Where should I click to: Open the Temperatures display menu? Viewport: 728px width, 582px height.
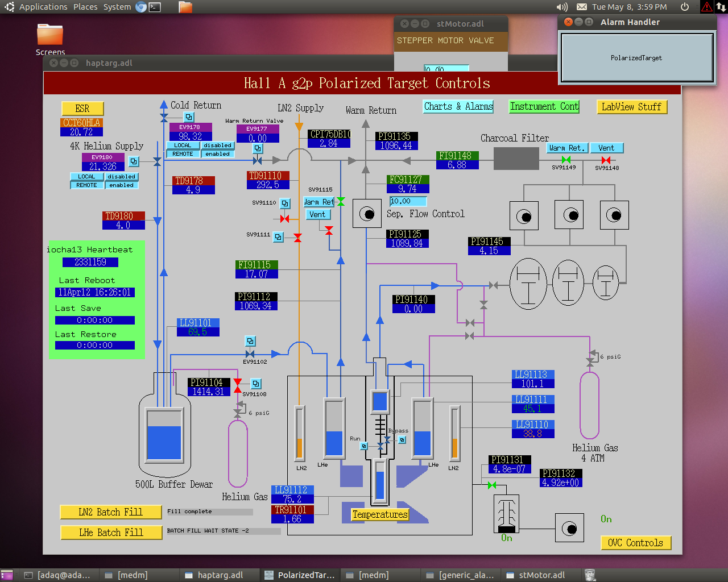click(x=380, y=514)
